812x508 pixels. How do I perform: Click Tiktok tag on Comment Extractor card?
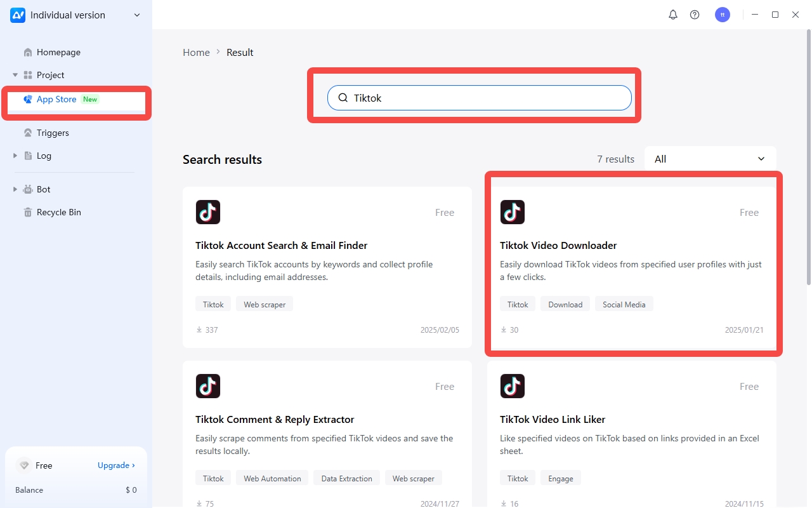coord(213,478)
